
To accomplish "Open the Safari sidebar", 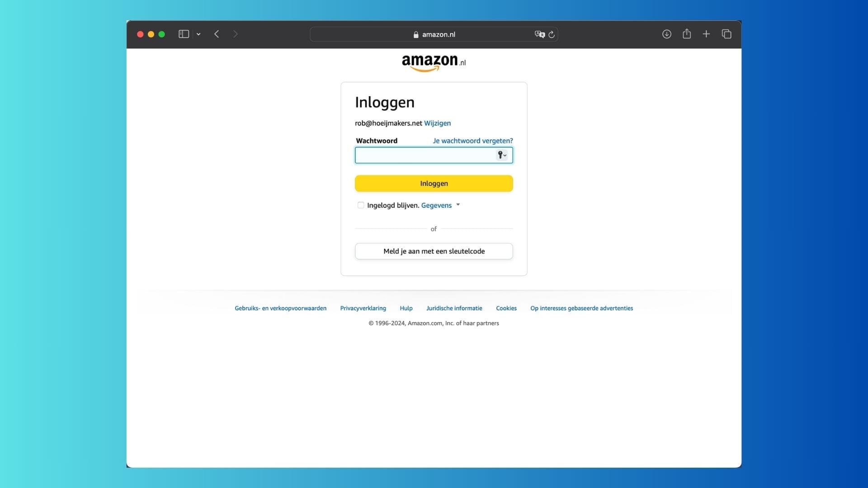I will tap(183, 34).
